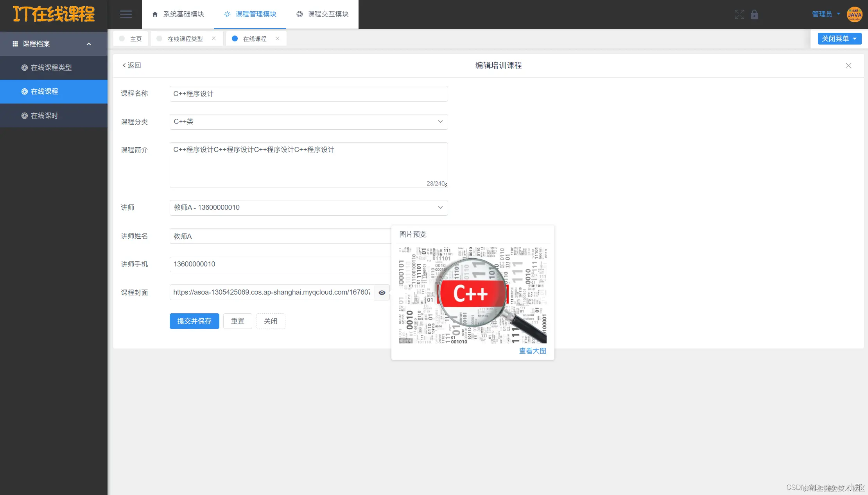Close the 在线课程类型 breadcrumb tab
This screenshot has width=868, height=495.
pos(213,38)
